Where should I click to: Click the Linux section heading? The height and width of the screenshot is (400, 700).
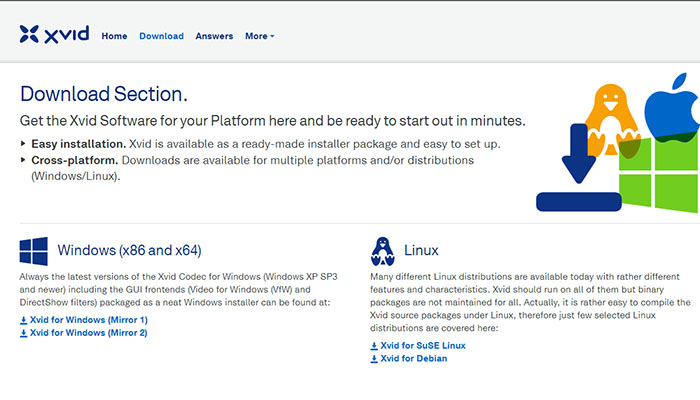(421, 250)
